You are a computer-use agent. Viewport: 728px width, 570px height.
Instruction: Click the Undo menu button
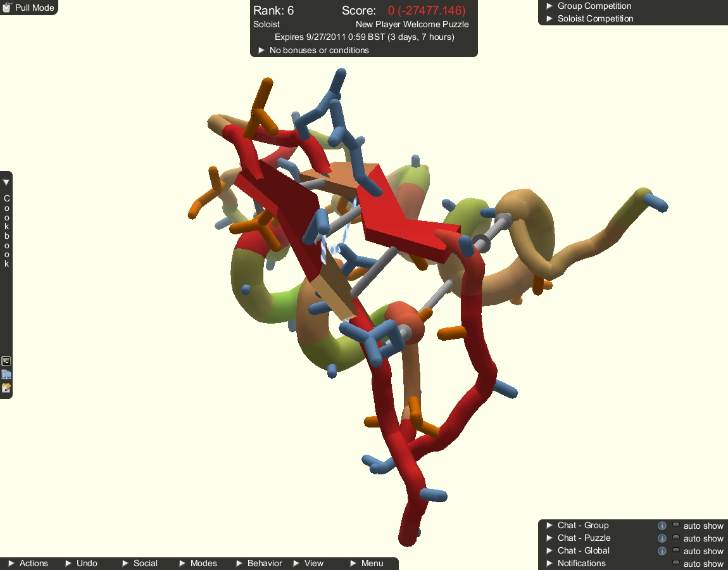(x=81, y=563)
